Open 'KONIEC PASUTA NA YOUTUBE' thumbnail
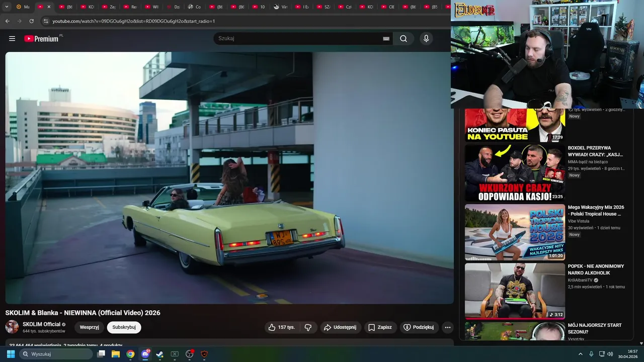 [x=515, y=125]
